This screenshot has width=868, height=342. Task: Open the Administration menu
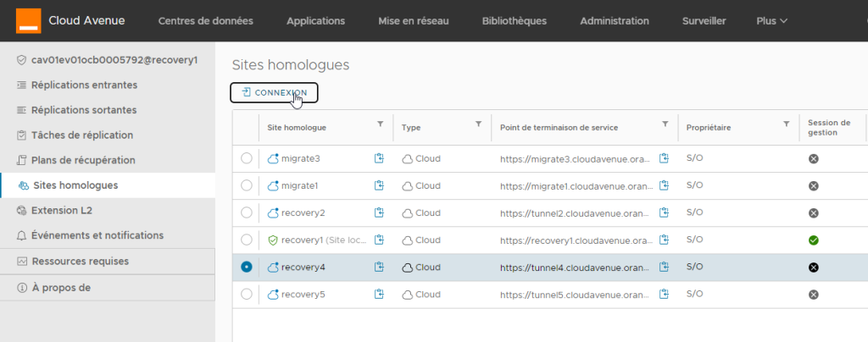coord(615,21)
